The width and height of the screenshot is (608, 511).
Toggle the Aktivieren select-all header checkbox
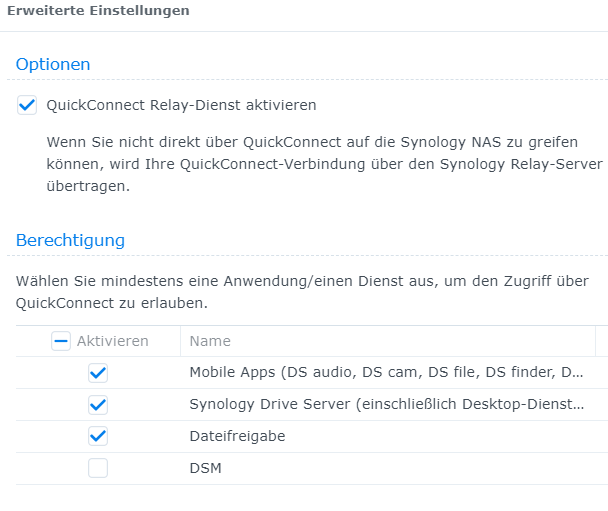coord(61,341)
